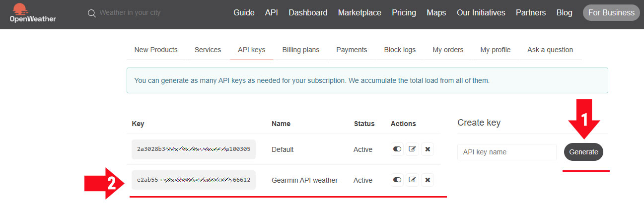Open the Billing plans tab
644x208 pixels.
[x=300, y=50]
